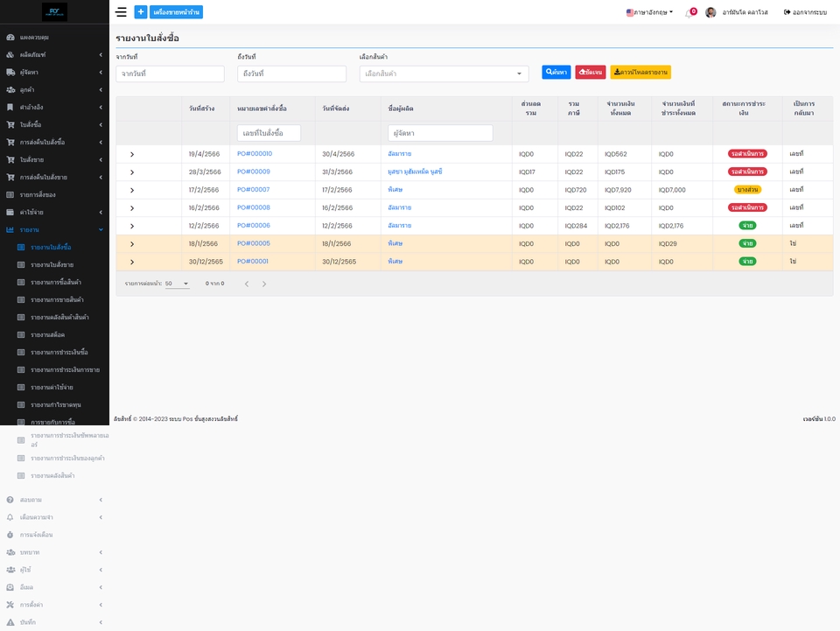Click the blue plus quick-add button
Viewport: 840px width, 631px height.
(x=140, y=11)
